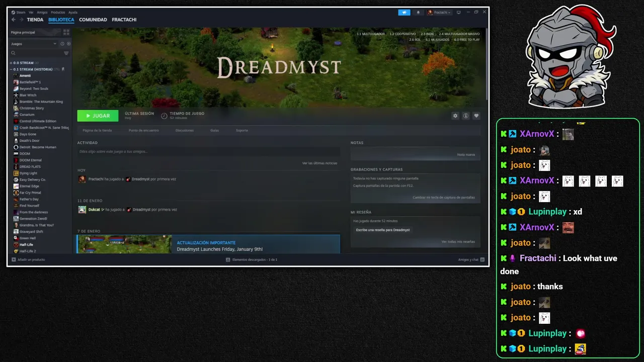Select Death's Door icon in list
Image resolution: width=644 pixels, height=362 pixels.
16,140
